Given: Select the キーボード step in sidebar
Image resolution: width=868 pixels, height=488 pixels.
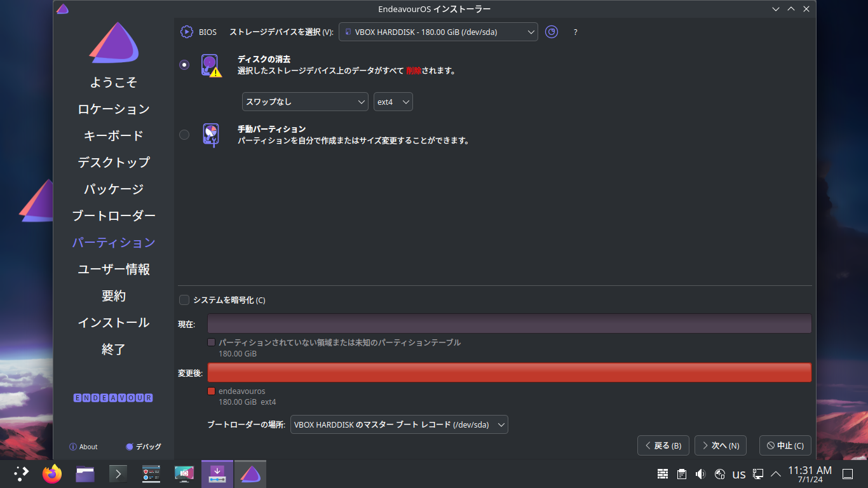Looking at the screenshot, I should point(114,136).
